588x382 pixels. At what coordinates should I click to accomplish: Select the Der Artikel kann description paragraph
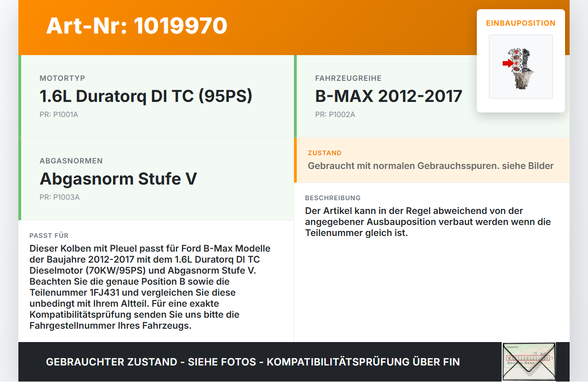(x=428, y=222)
